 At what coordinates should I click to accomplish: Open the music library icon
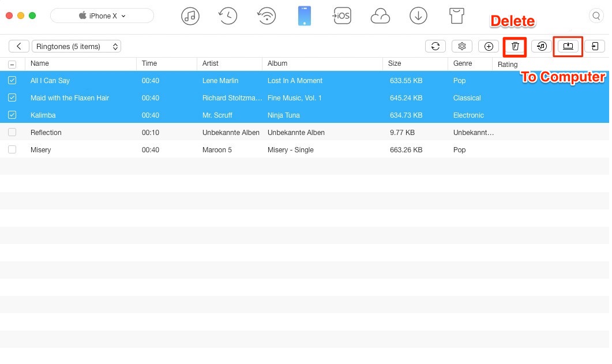(190, 16)
